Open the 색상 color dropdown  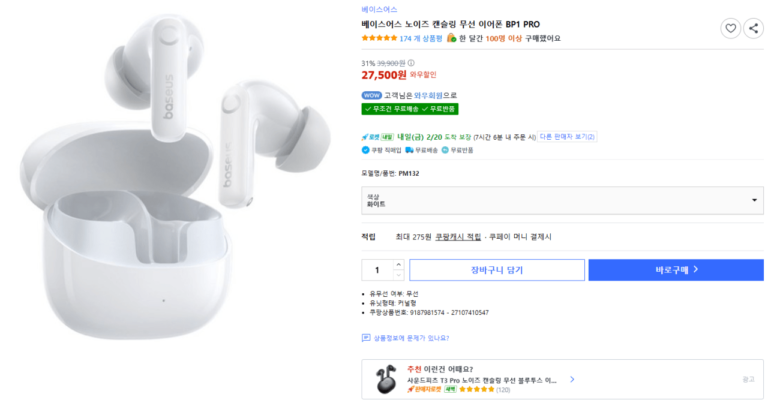pyautogui.click(x=561, y=200)
